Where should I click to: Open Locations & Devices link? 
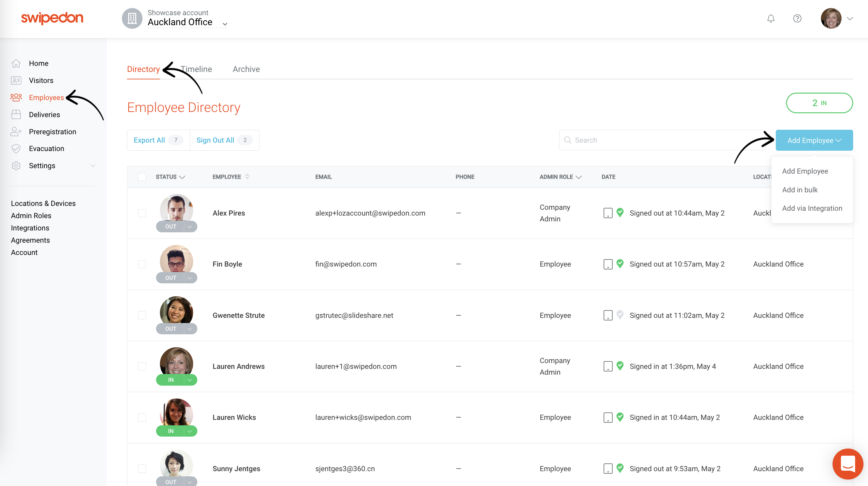(x=43, y=203)
